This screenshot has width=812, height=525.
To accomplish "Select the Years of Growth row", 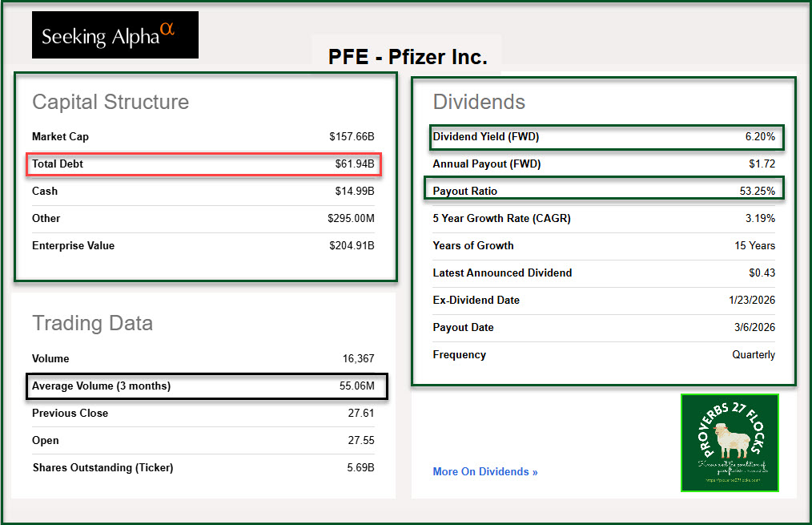I will coord(604,246).
